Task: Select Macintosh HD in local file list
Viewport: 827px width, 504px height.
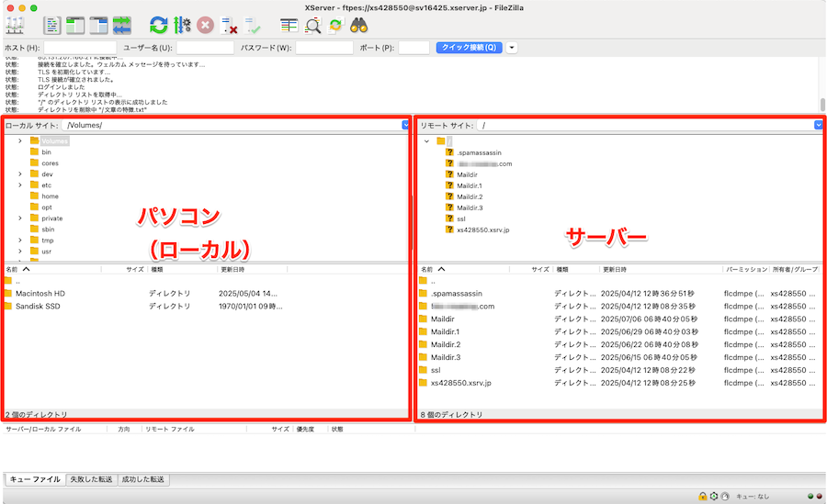Action: [40, 293]
